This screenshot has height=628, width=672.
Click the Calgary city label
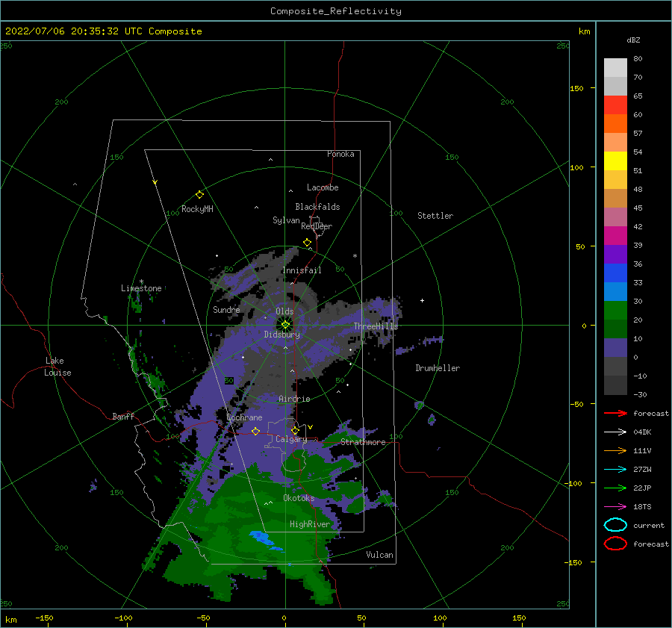(291, 439)
